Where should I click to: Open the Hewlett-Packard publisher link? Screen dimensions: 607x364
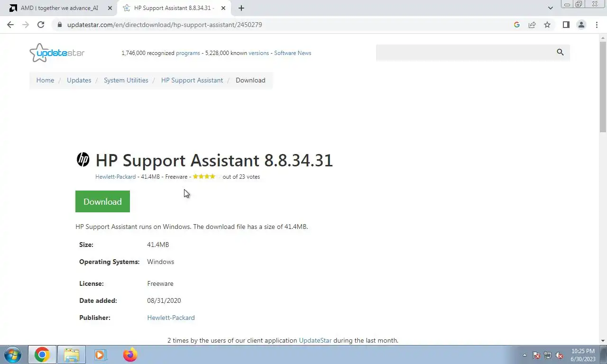coord(171,318)
